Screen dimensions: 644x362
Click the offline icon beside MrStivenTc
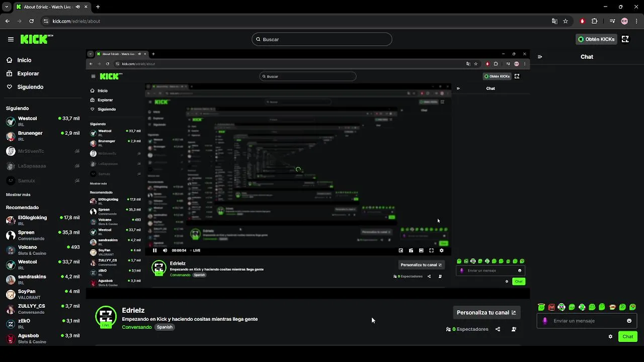click(77, 151)
